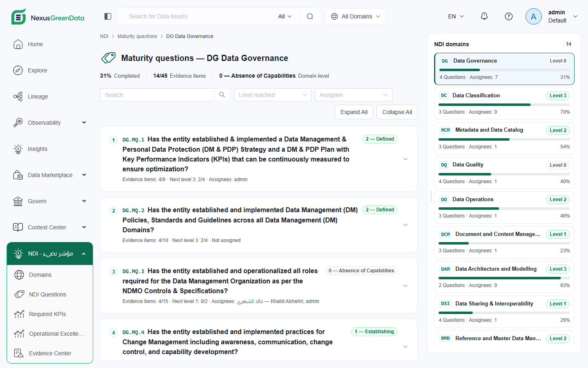Select the Data Quality domain card
588x368 pixels.
tap(504, 173)
